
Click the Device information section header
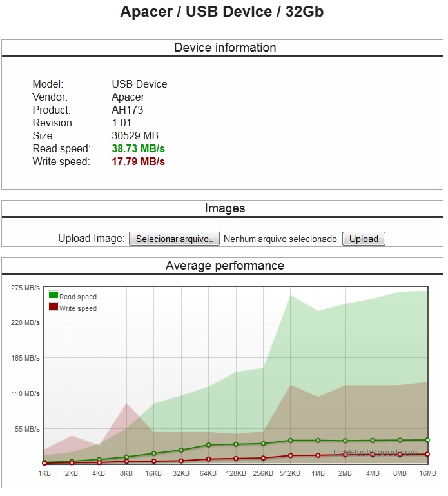pos(224,48)
